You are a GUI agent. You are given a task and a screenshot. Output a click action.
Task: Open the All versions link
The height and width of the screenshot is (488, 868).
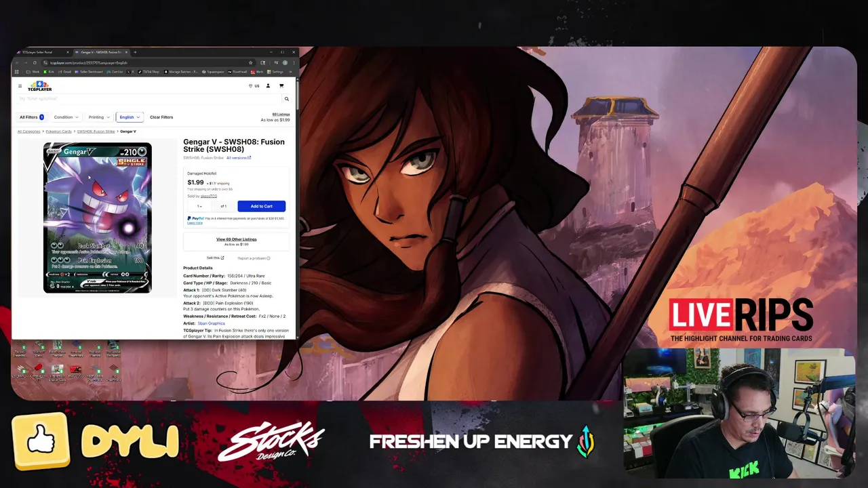pyautogui.click(x=239, y=158)
